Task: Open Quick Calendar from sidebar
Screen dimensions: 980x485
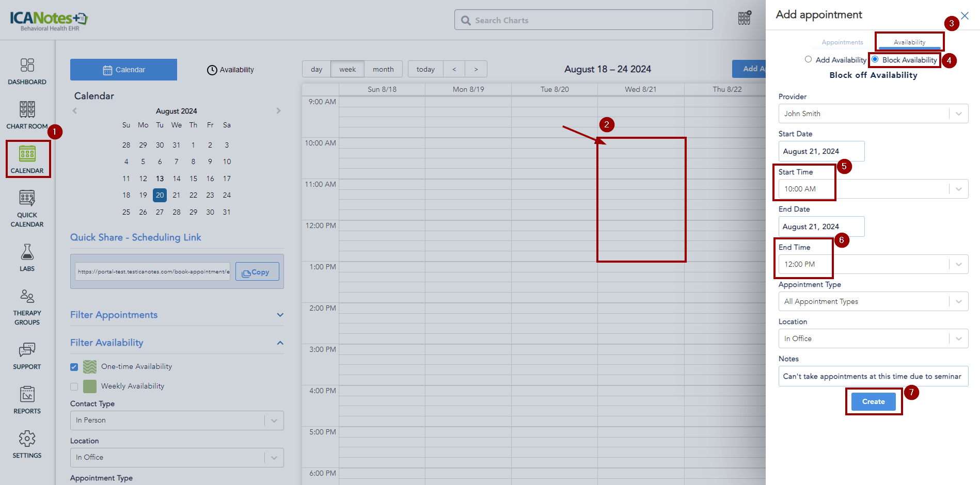Action: coord(27,208)
